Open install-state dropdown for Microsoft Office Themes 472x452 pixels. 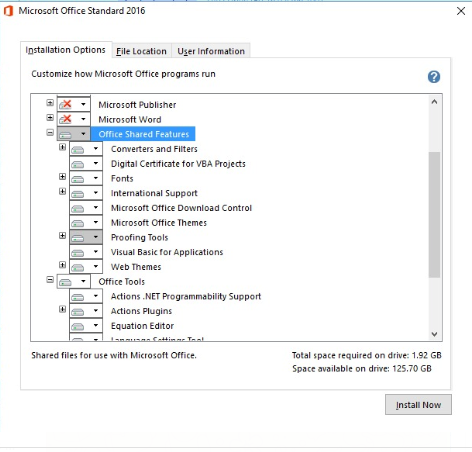click(x=86, y=222)
